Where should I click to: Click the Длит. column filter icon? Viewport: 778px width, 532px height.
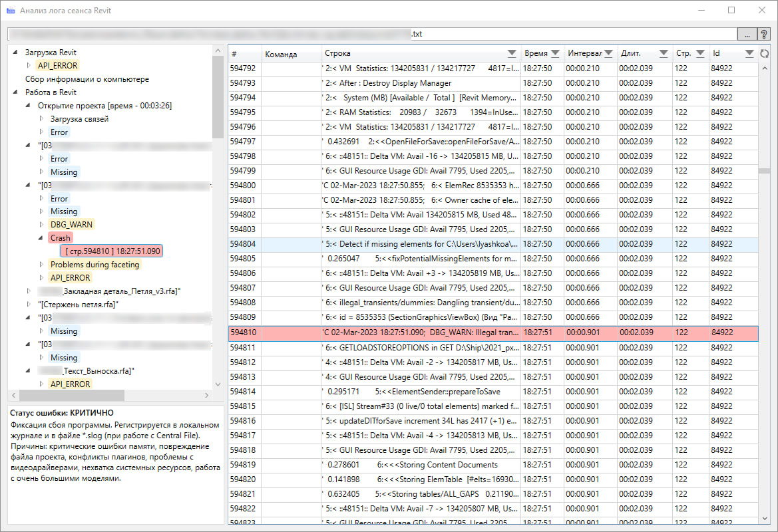point(663,54)
